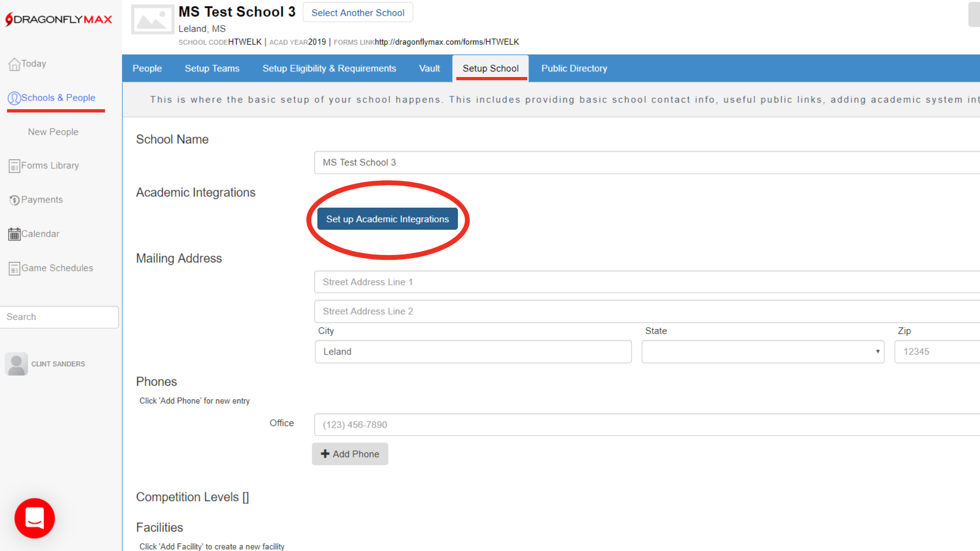The width and height of the screenshot is (980, 551).
Task: Click the Today home icon
Action: coord(14,64)
